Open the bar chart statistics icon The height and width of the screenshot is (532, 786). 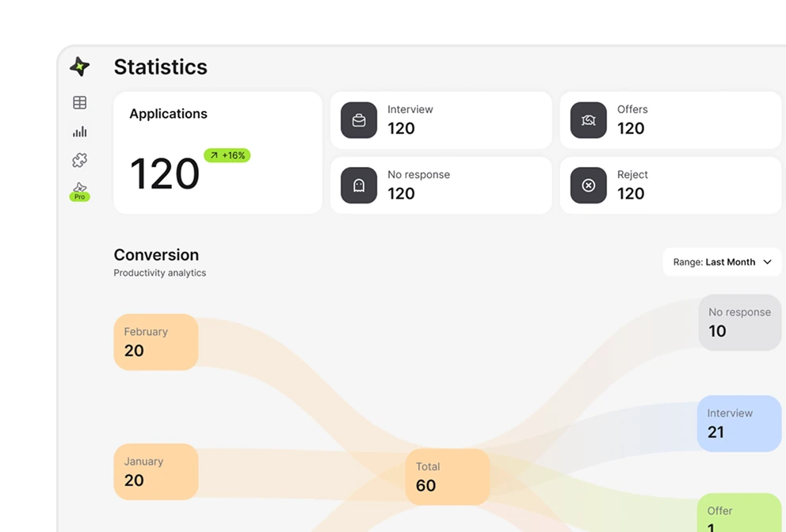(80, 131)
